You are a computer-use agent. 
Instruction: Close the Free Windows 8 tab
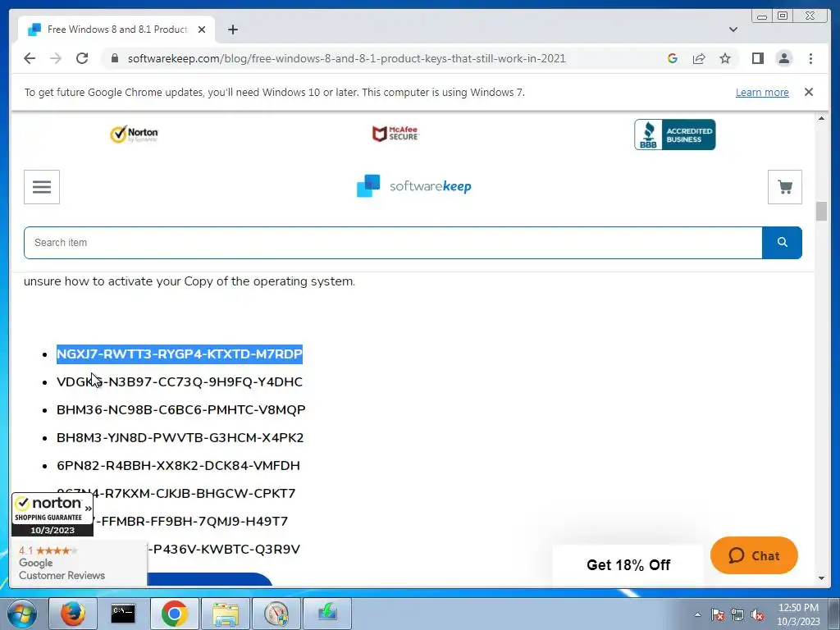(202, 30)
